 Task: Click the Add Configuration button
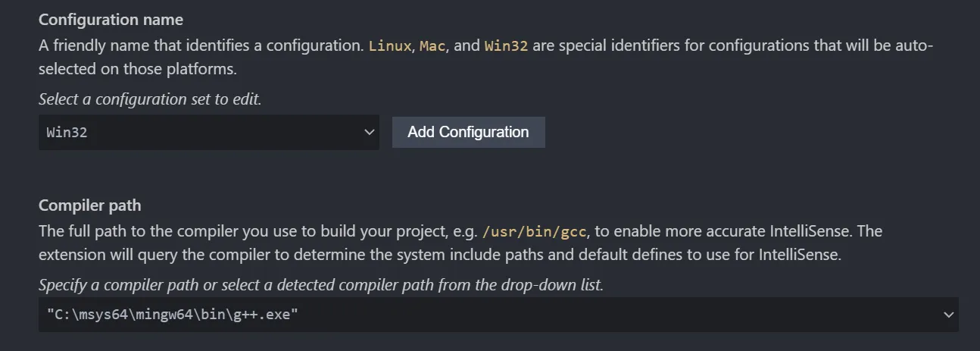468,132
